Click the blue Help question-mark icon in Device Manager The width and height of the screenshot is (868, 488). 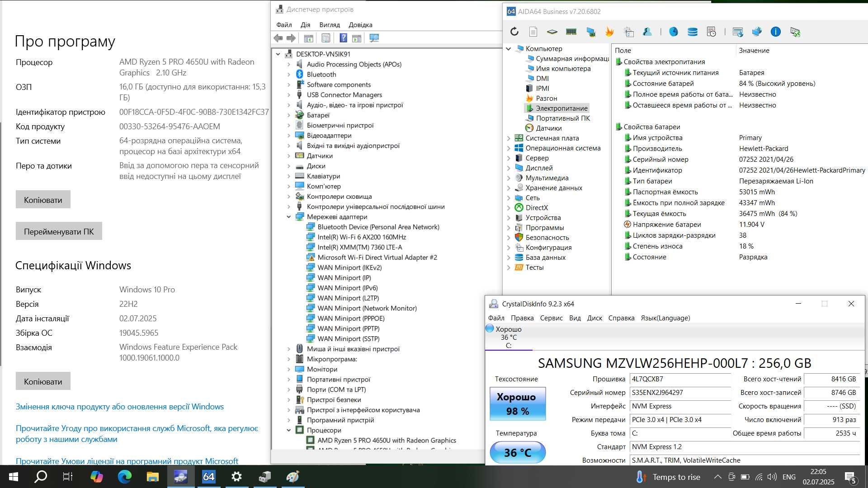click(x=344, y=38)
